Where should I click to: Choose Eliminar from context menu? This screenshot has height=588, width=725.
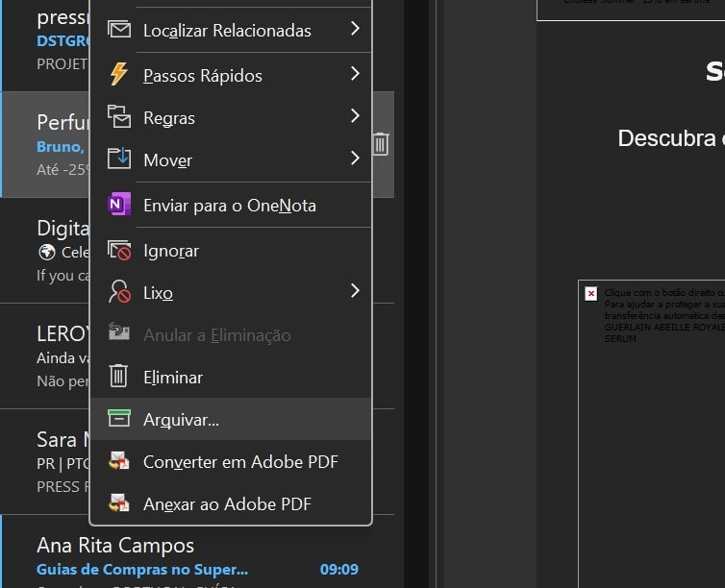tap(231, 377)
